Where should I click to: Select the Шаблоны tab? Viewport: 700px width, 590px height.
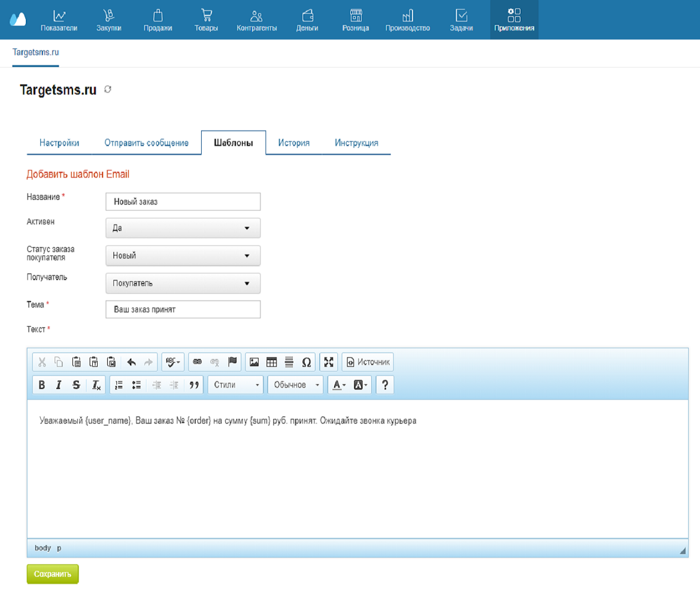click(x=234, y=142)
